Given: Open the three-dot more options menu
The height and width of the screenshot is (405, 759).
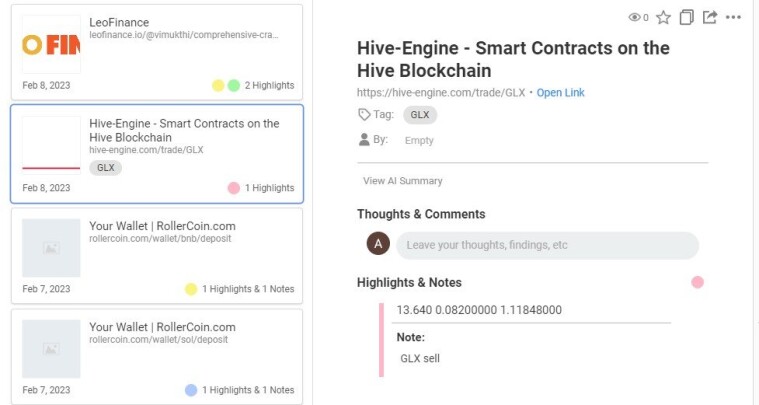Looking at the screenshot, I should [x=733, y=17].
